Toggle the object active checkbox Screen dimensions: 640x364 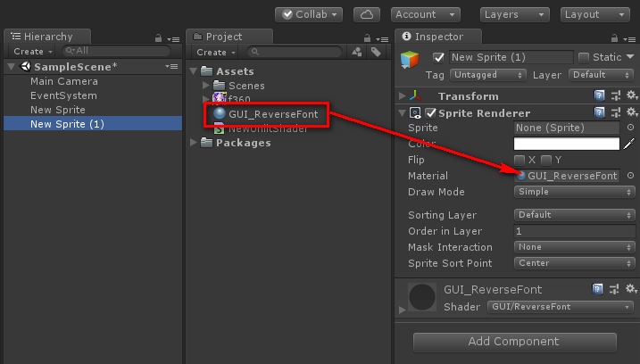438,57
